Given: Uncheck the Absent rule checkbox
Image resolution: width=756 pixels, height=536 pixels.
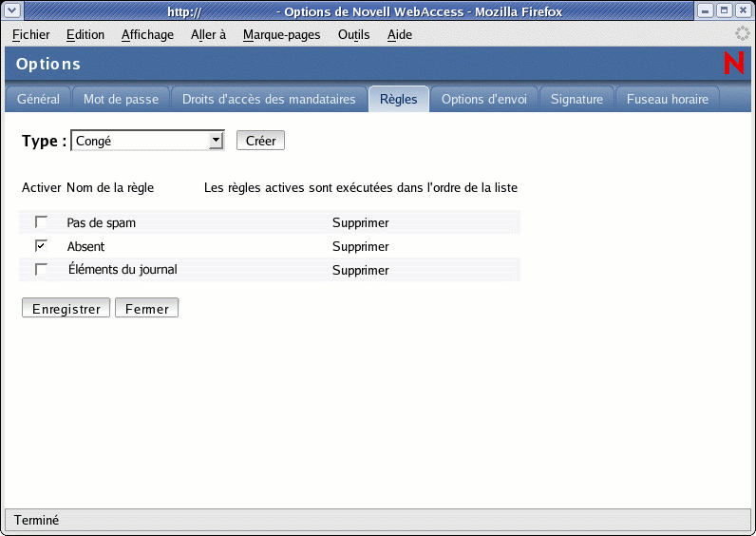Looking at the screenshot, I should pos(41,245).
